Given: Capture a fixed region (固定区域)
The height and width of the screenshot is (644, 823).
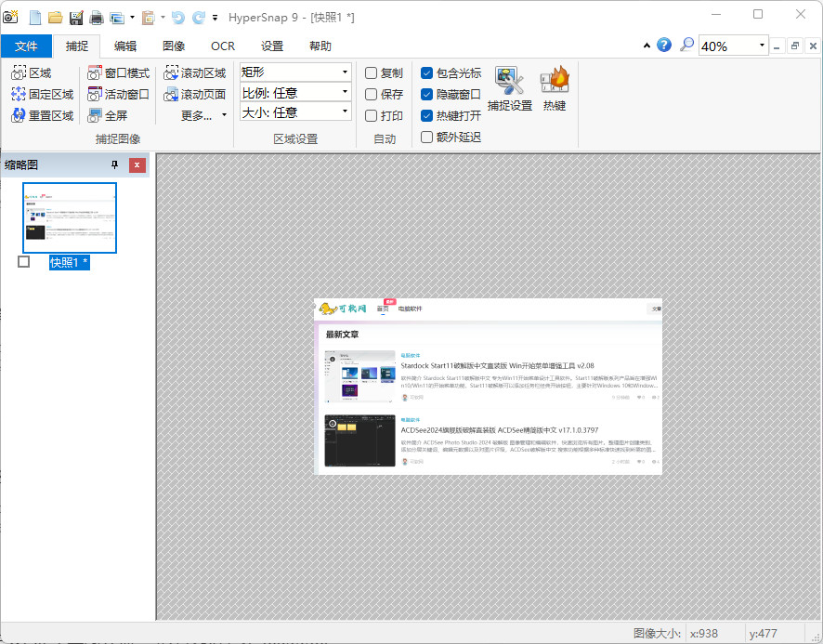Looking at the screenshot, I should (42, 94).
